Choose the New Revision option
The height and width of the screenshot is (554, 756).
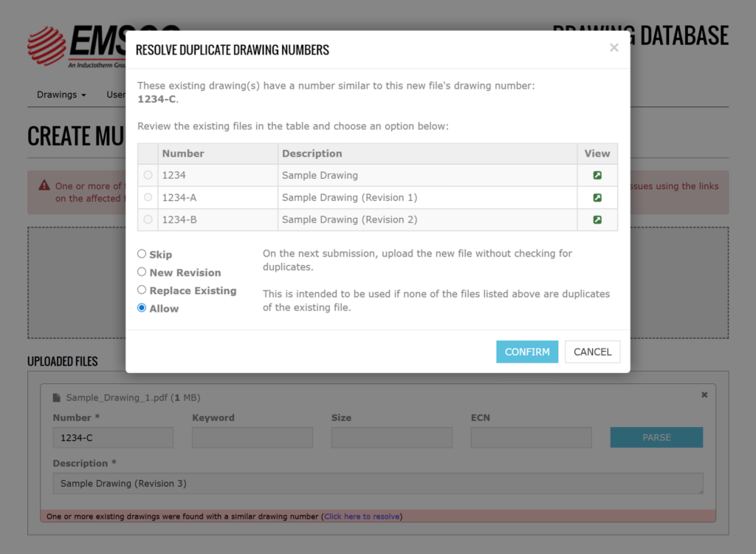141,272
